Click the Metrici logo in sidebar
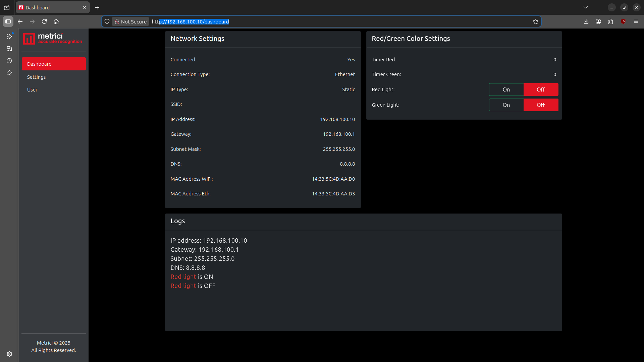The height and width of the screenshot is (362, 644). 53,39
